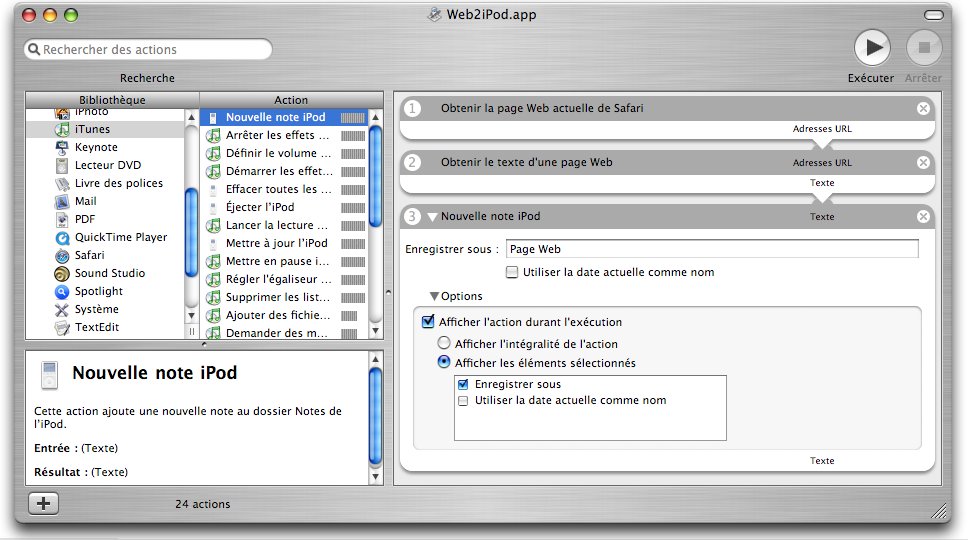The height and width of the screenshot is (540, 968).
Task: Click the large iPod icon in description
Action: click(49, 375)
